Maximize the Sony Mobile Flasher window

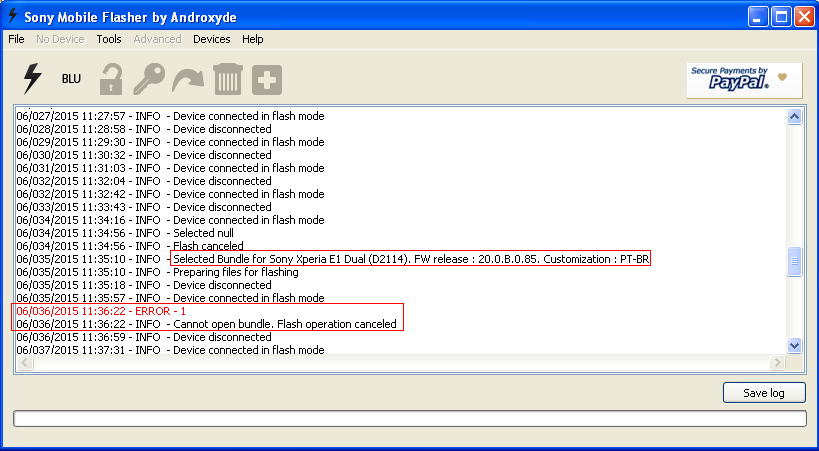coord(781,17)
